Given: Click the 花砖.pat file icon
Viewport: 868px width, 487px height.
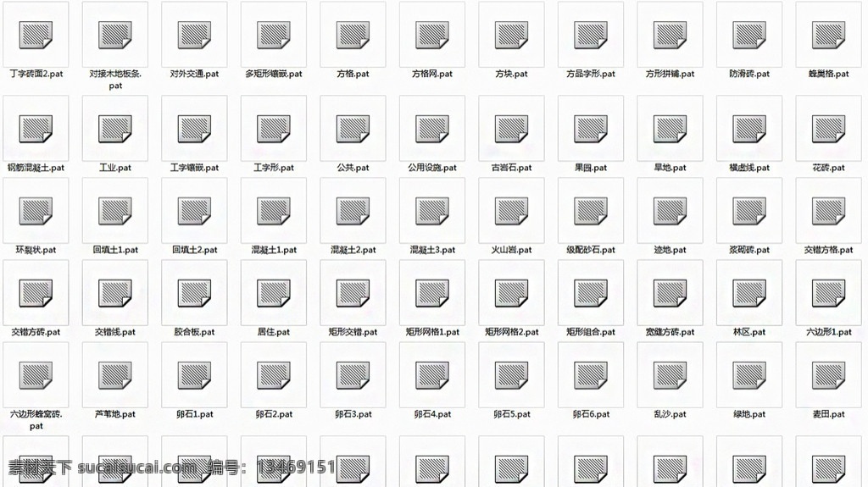Looking at the screenshot, I should pos(829,129).
